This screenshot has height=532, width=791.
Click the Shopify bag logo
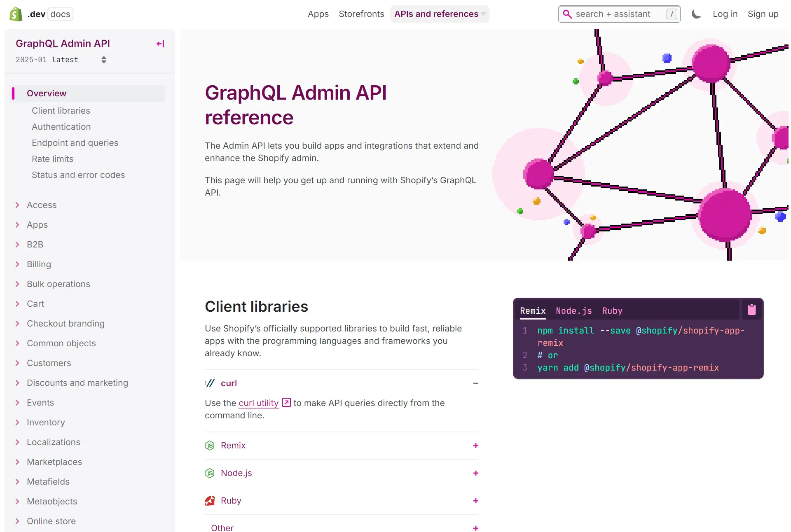point(16,14)
